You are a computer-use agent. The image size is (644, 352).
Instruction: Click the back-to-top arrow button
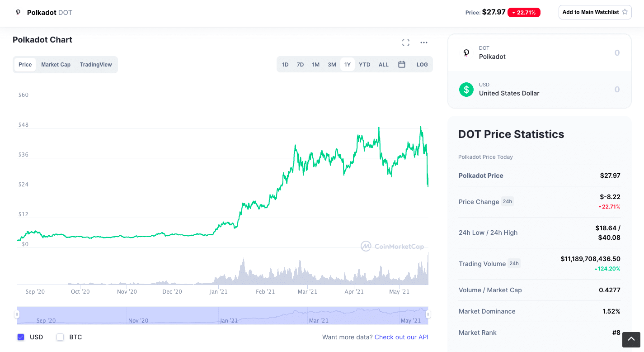[x=631, y=340]
